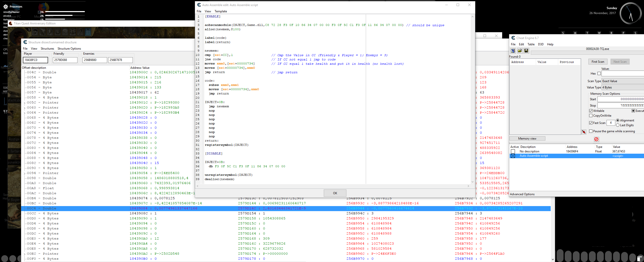This screenshot has width=644, height=262.
Task: Open the character helmet icon in Titan Quest
Action: 35,32
